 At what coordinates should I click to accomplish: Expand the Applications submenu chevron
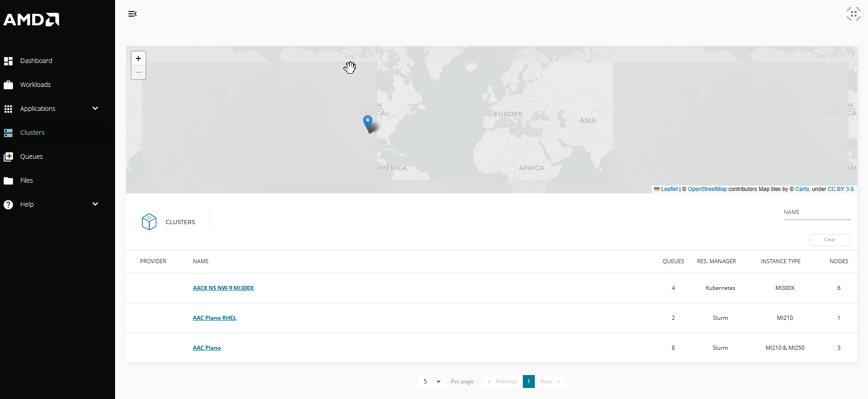point(95,109)
